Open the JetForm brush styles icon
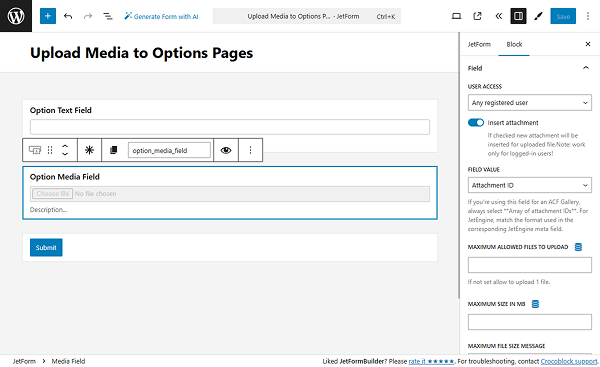 coord(538,16)
